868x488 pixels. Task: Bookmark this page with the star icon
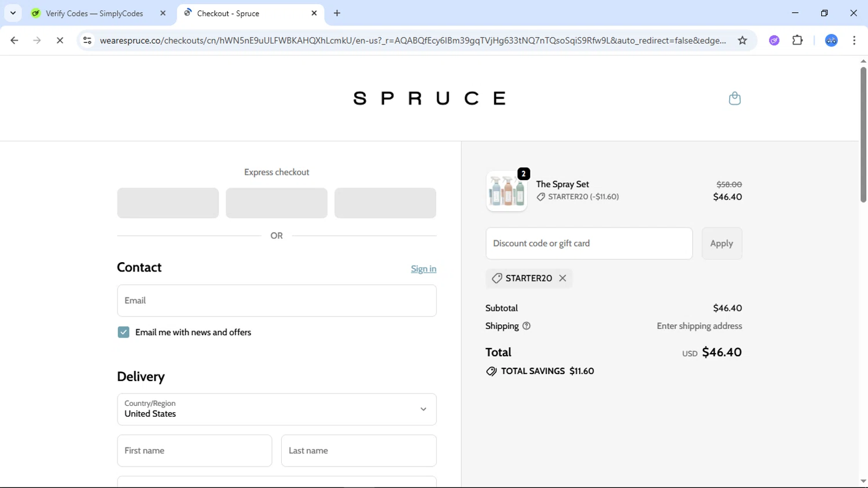742,41
